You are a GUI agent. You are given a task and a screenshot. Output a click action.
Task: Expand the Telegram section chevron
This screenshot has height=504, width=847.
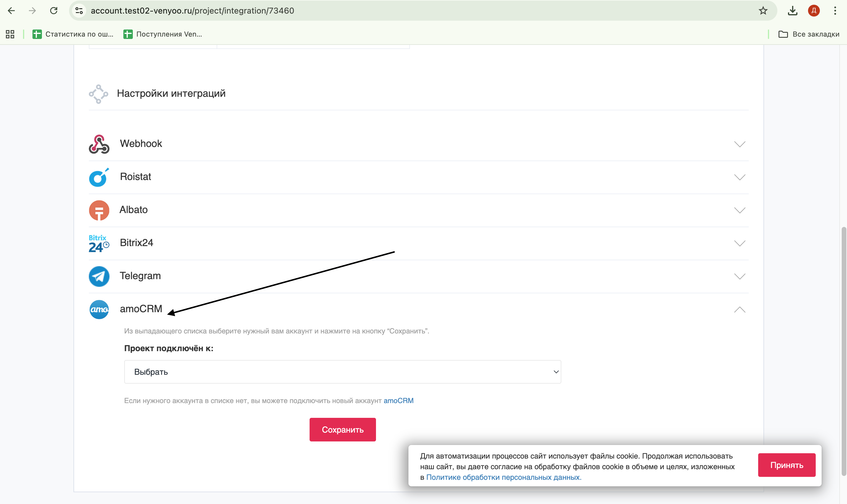point(739,276)
